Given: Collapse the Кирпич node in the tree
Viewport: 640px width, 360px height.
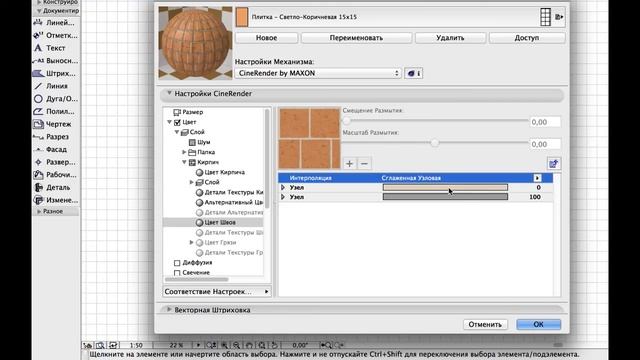Looking at the screenshot, I should pyautogui.click(x=184, y=162).
